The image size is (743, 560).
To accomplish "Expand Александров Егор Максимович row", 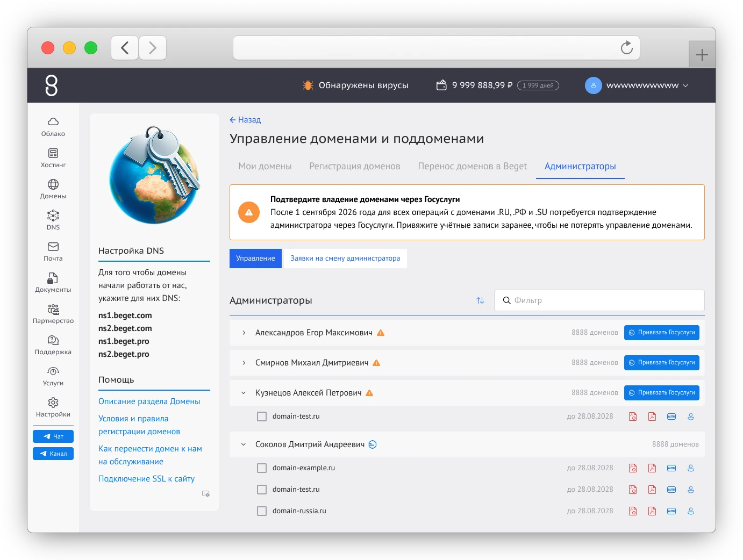I will [244, 333].
